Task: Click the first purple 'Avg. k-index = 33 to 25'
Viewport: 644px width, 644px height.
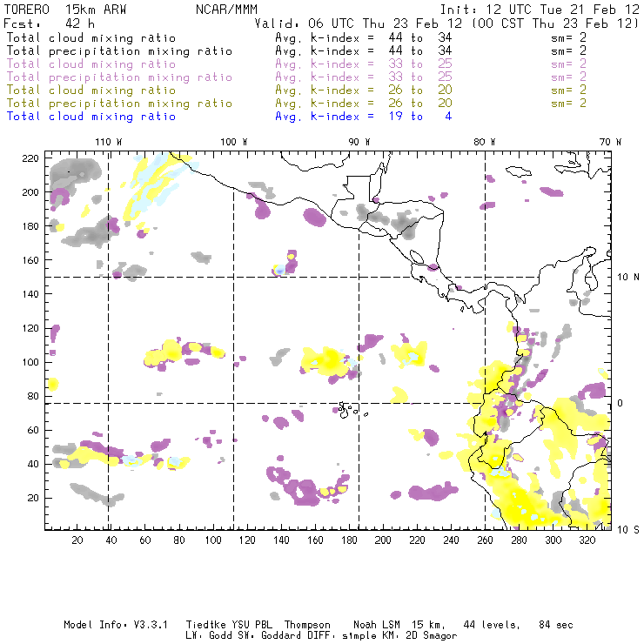Action: click(x=364, y=64)
